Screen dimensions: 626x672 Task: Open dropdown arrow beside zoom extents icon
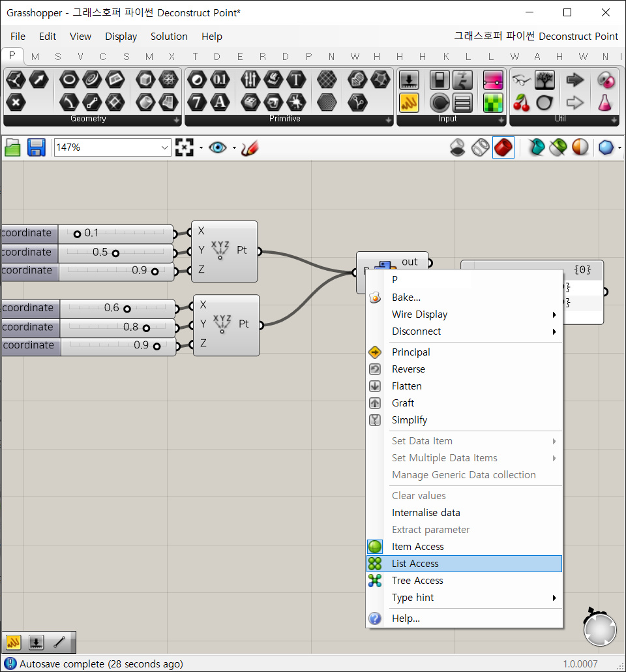tap(201, 148)
